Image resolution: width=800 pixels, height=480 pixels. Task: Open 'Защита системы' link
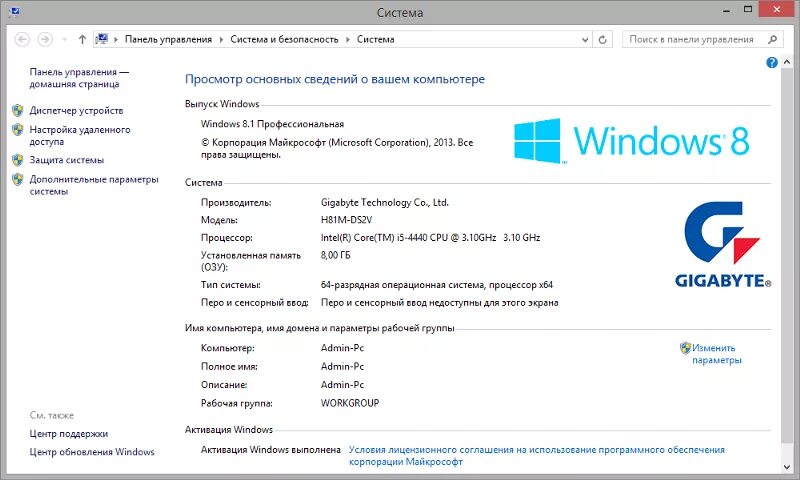click(x=66, y=160)
